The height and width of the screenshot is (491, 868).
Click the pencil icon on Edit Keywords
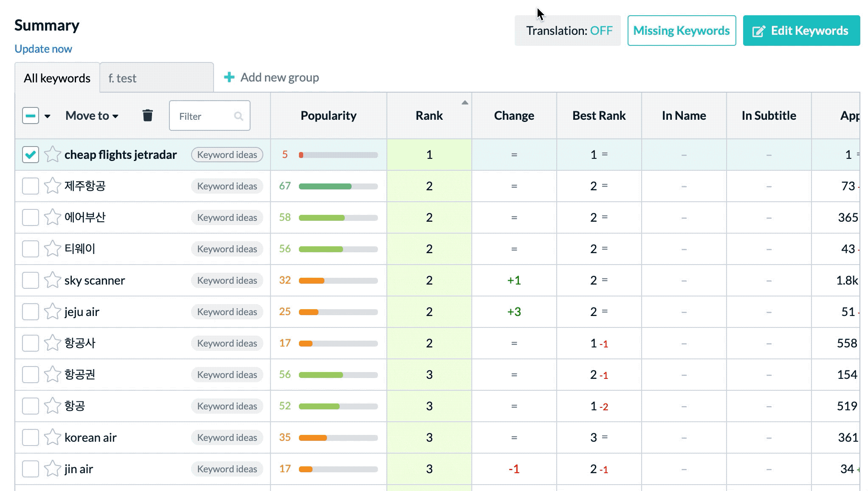click(x=758, y=31)
